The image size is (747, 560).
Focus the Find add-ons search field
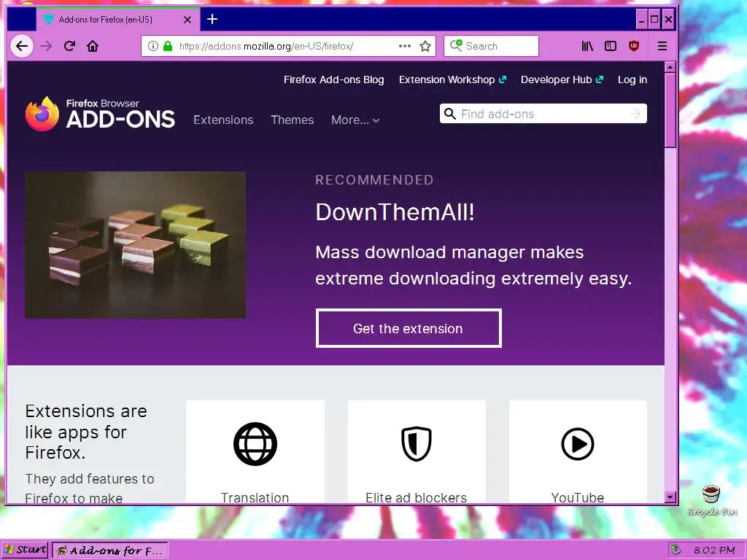pos(543,114)
